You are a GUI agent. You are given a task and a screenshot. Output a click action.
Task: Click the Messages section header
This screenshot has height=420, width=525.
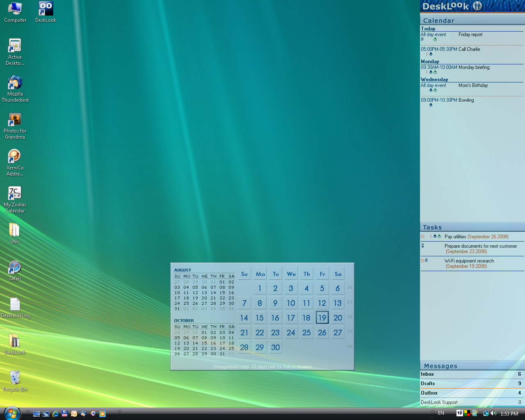pos(472,365)
